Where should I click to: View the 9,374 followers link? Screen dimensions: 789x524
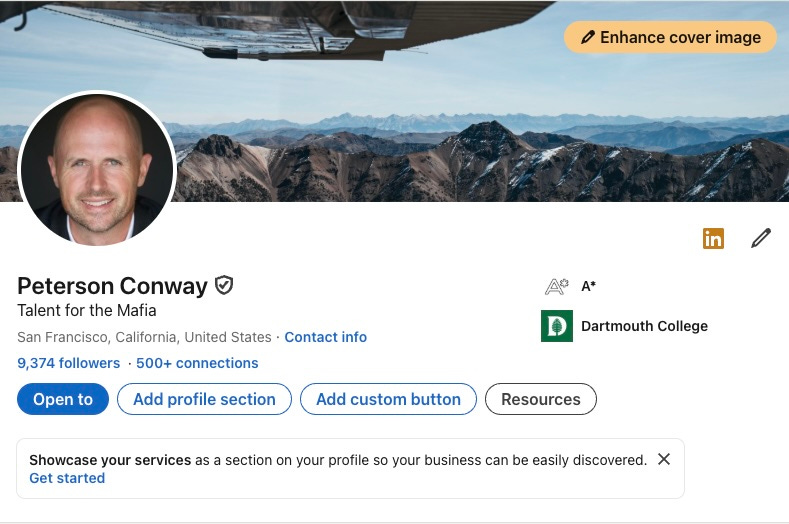click(x=68, y=363)
